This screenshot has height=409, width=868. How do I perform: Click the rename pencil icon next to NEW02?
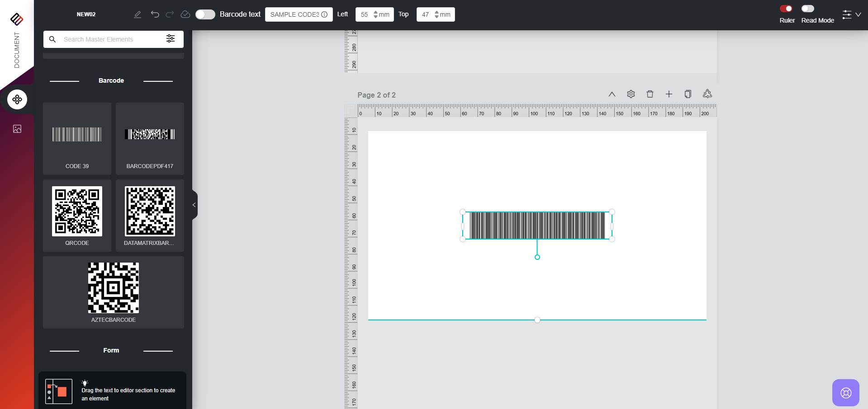pyautogui.click(x=138, y=14)
